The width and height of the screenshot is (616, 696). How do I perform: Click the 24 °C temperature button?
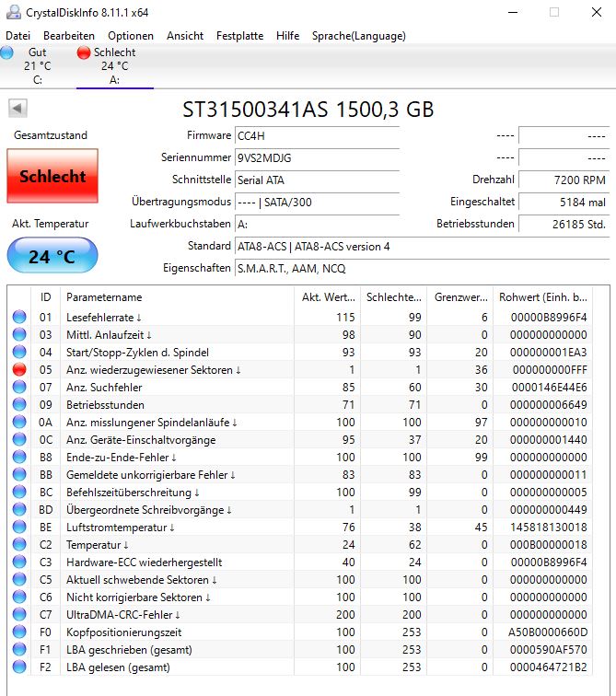52,255
